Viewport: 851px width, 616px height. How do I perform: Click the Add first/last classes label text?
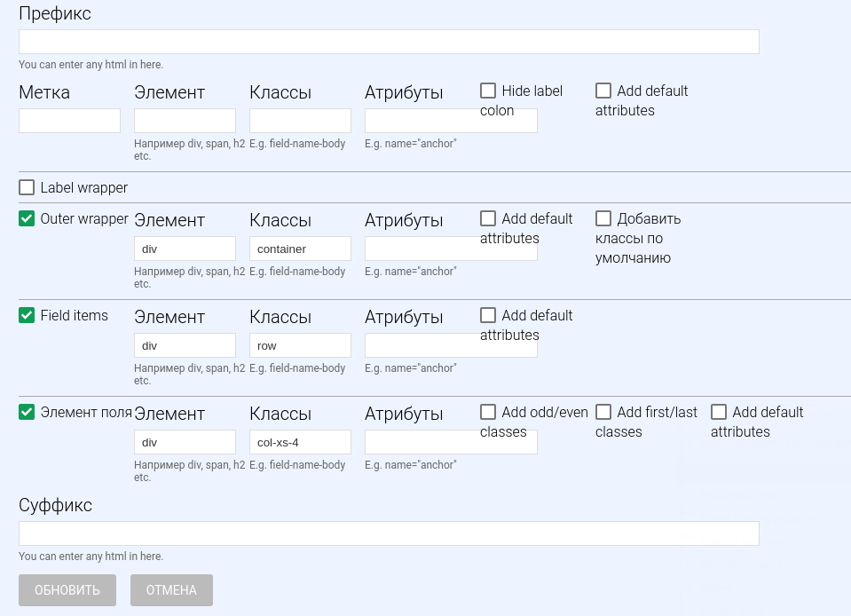(x=646, y=422)
